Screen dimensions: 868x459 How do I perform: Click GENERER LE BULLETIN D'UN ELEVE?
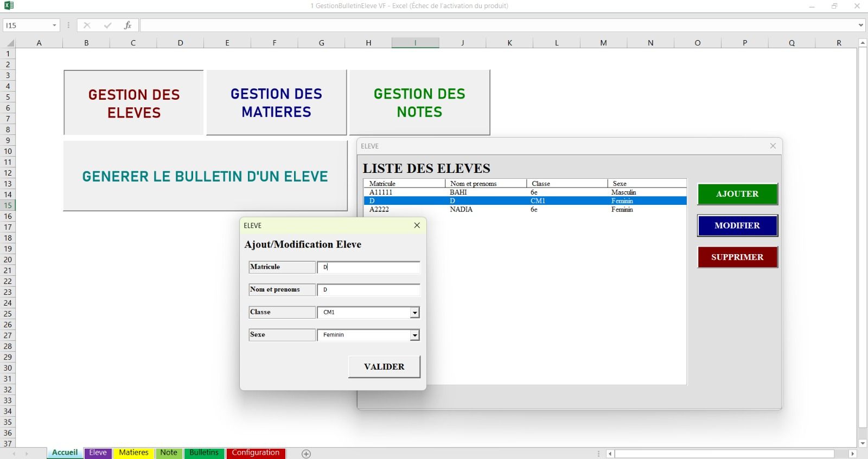pyautogui.click(x=205, y=176)
